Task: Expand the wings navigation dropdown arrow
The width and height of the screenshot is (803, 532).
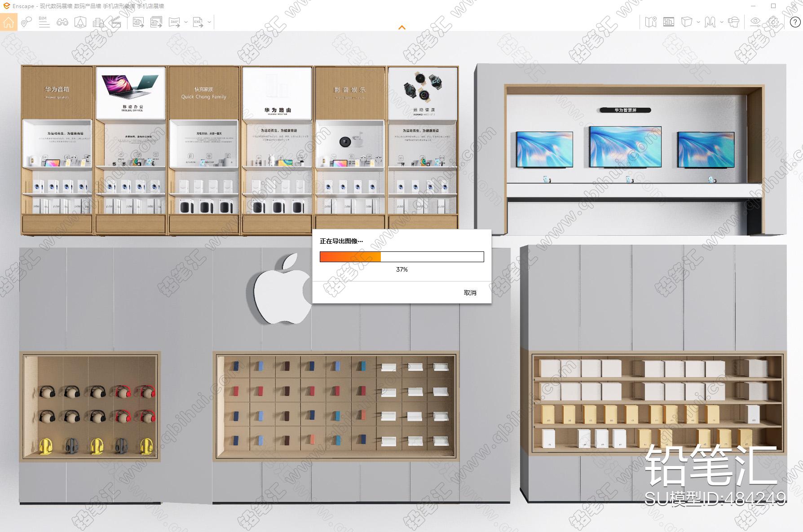Action: [722, 22]
